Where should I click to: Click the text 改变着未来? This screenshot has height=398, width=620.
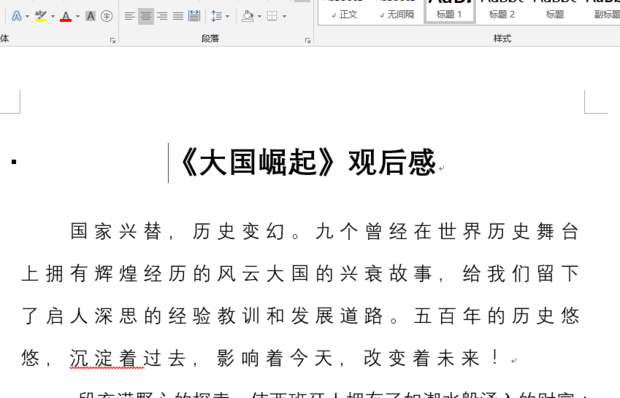(422, 358)
